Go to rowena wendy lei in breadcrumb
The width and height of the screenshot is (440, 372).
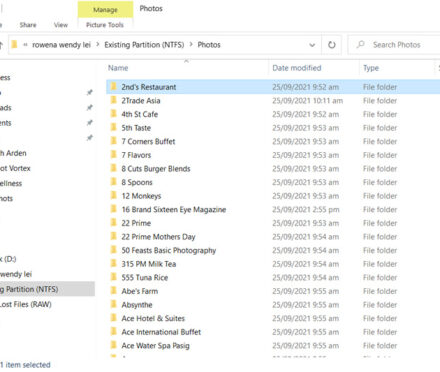click(61, 45)
